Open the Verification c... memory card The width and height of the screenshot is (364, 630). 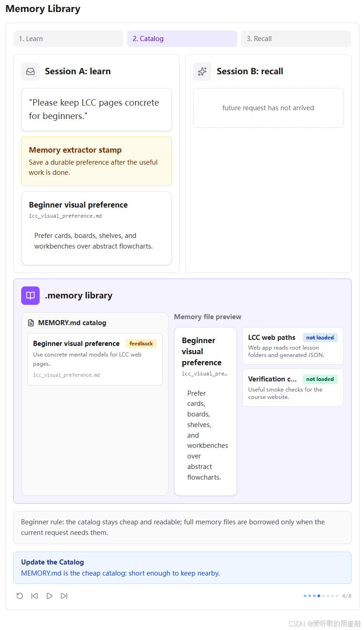293,387
